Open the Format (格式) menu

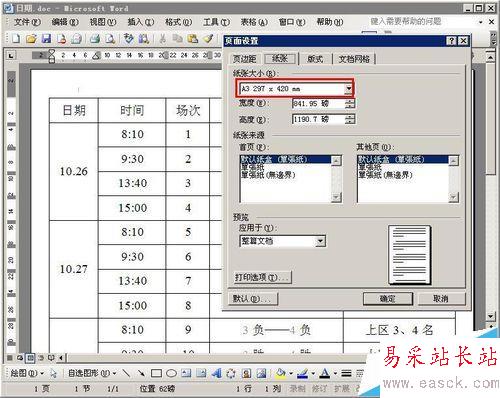click(178, 22)
